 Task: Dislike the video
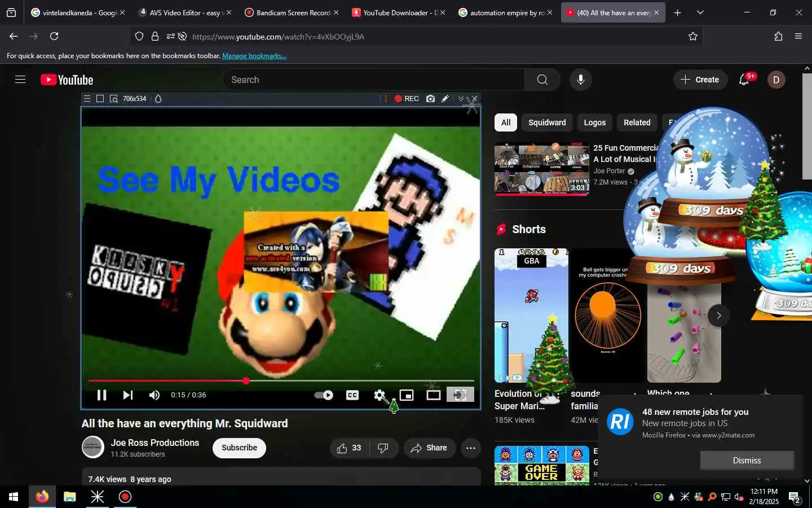(383, 448)
